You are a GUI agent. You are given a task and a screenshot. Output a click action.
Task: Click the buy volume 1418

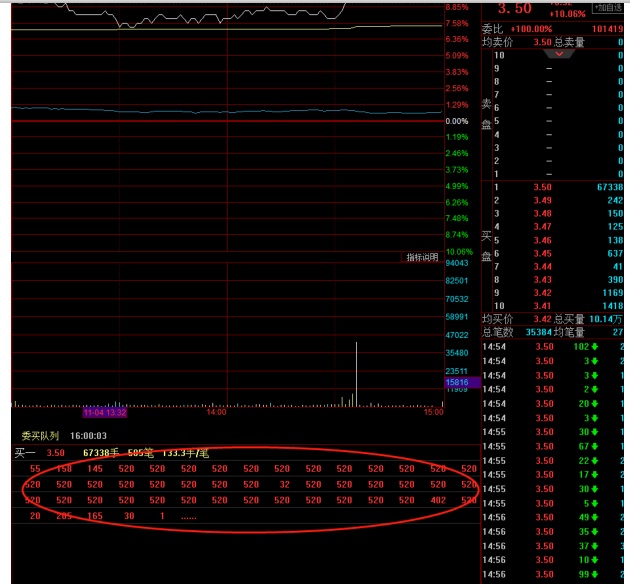612,306
